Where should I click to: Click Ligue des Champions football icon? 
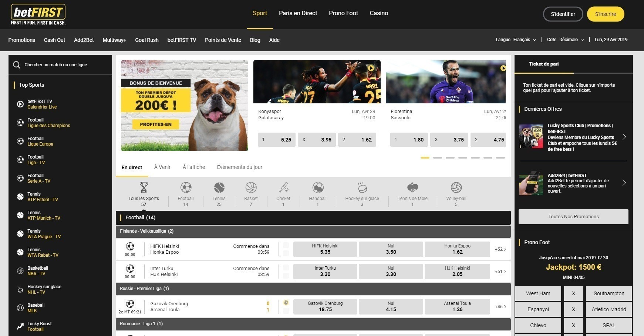(x=20, y=123)
